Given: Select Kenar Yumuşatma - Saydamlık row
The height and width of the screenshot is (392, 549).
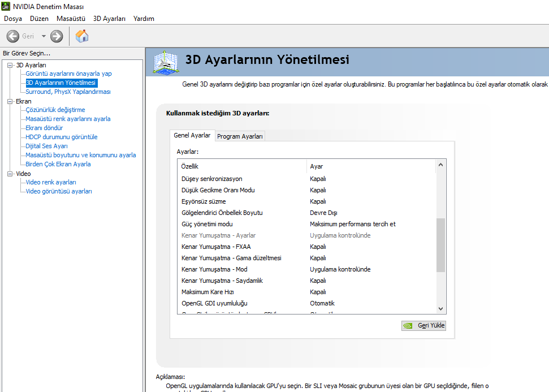Looking at the screenshot, I should 306,281.
